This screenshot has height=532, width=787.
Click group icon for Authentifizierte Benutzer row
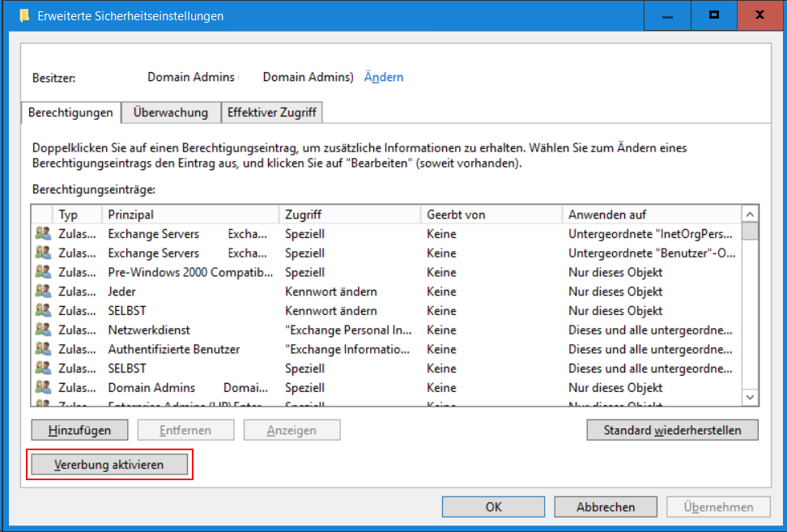pos(43,350)
